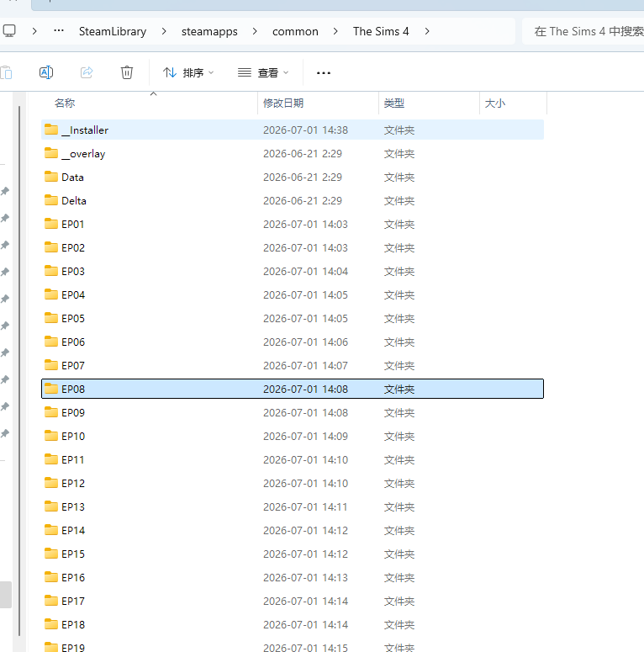
Task: Select the EP12 folder
Action: (293, 483)
